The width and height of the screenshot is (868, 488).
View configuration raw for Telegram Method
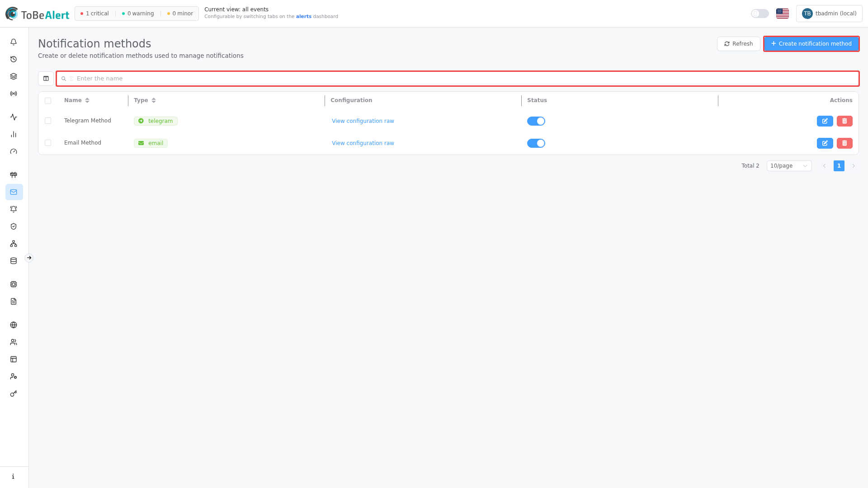click(363, 121)
